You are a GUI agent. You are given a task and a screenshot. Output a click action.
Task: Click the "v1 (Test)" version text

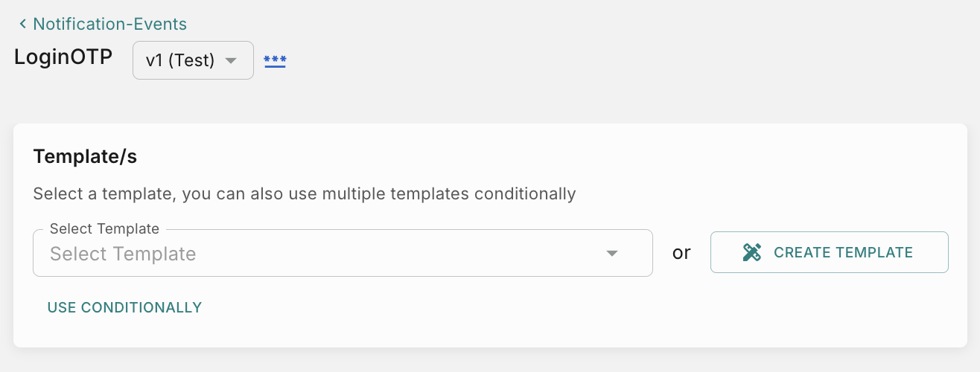click(x=180, y=61)
